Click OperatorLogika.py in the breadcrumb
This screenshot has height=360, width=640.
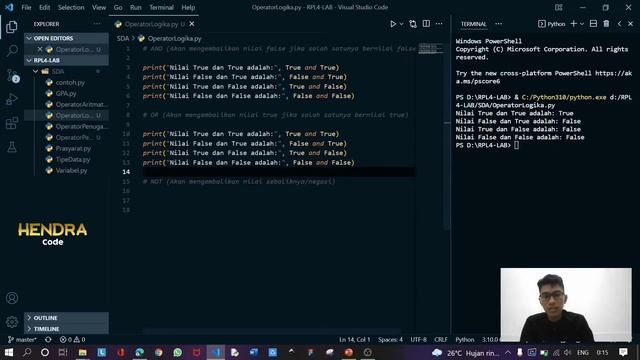click(x=174, y=38)
